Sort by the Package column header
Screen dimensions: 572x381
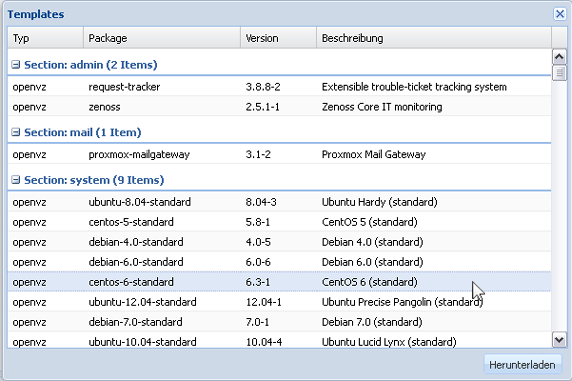[162, 38]
